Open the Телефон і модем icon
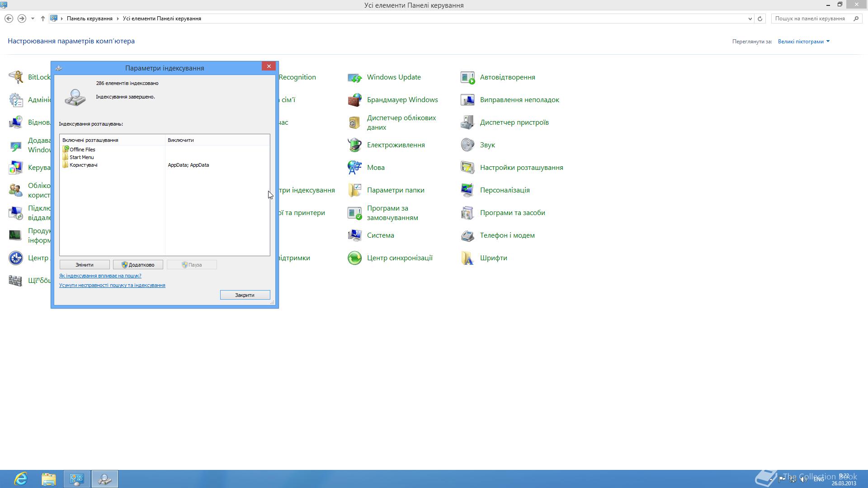Image resolution: width=868 pixels, height=488 pixels. 468,235
